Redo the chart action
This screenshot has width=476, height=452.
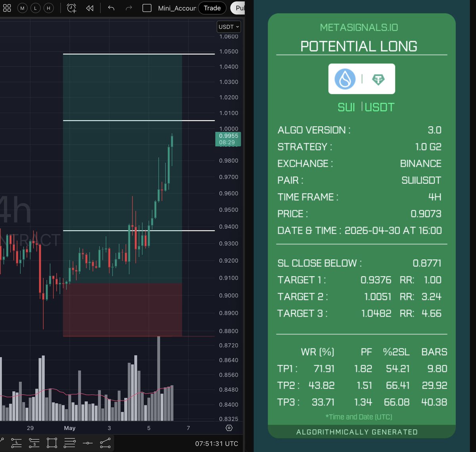click(x=129, y=8)
